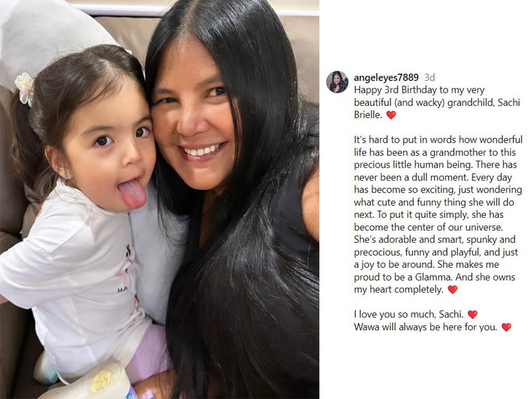Click the red heart after Brielle

391,115
